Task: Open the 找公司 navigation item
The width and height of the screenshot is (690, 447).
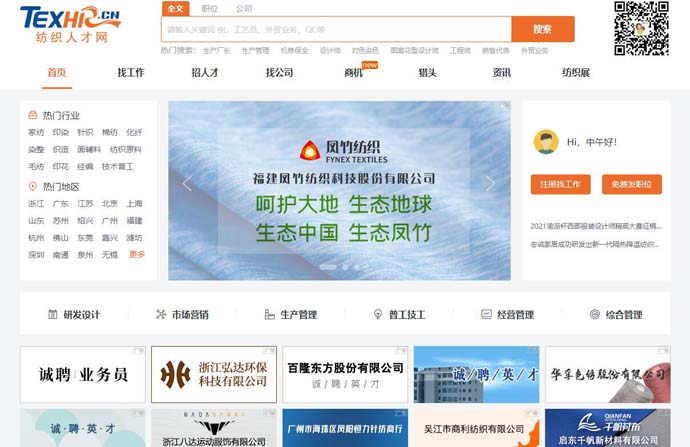Action: pos(279,73)
